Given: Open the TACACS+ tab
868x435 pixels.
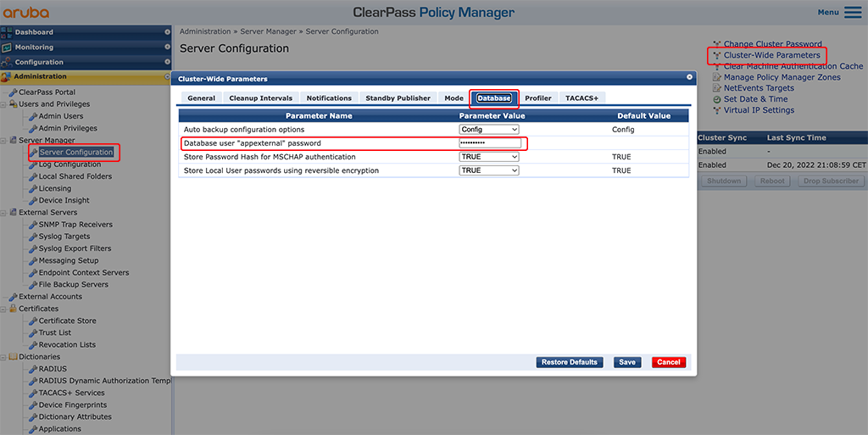Looking at the screenshot, I should (581, 98).
